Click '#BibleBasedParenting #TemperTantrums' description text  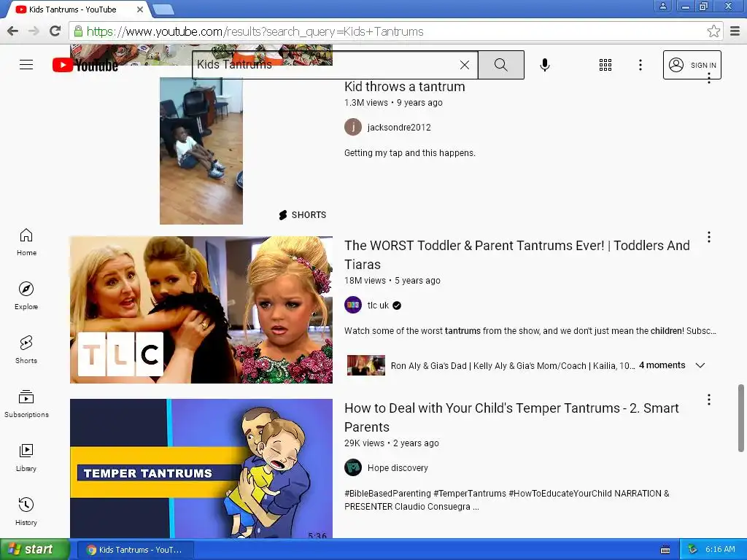[506, 500]
